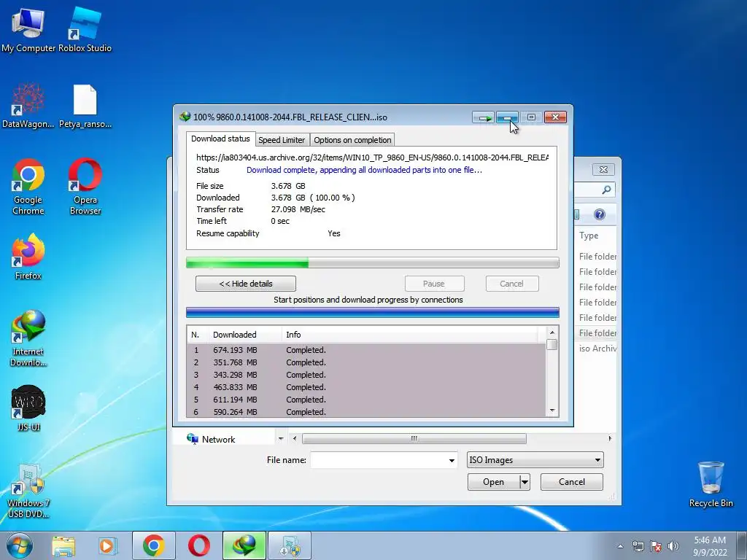Image resolution: width=747 pixels, height=560 pixels.
Task: Click the blue connections progress bar
Action: coord(373,312)
